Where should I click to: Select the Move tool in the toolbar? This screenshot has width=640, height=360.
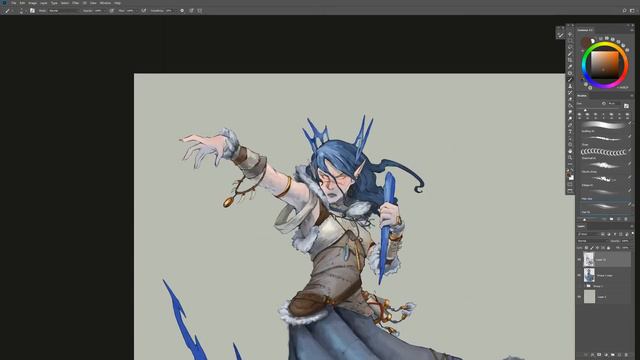[x=570, y=34]
